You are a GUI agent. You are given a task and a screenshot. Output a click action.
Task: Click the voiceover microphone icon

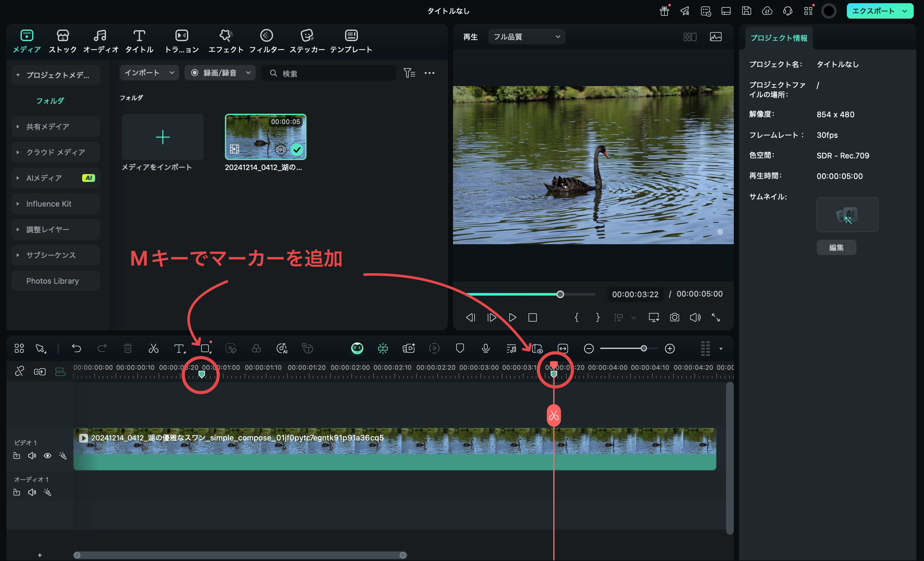(486, 348)
